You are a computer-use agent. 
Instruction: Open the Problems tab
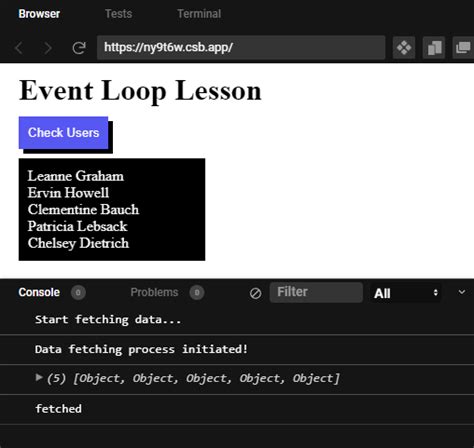154,292
